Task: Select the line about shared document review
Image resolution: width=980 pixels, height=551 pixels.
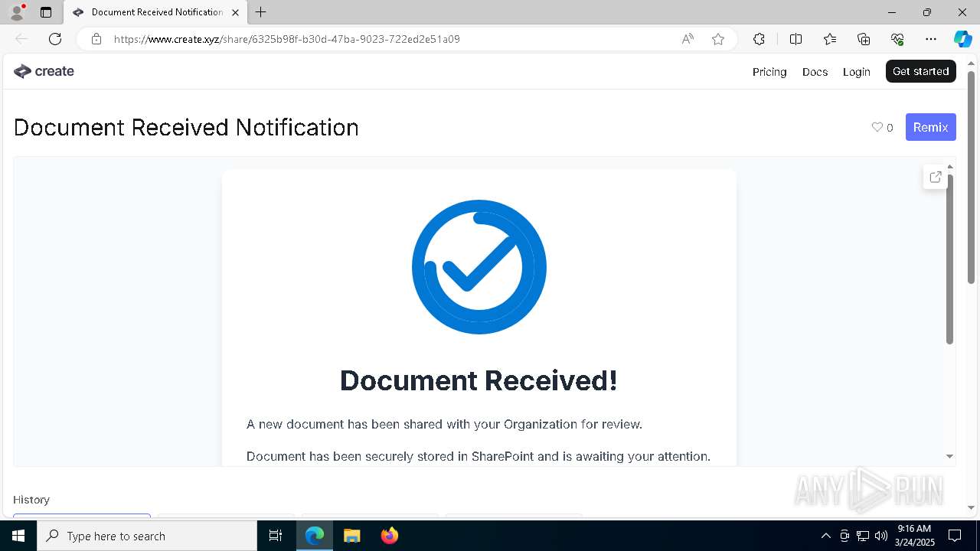Action: (444, 424)
